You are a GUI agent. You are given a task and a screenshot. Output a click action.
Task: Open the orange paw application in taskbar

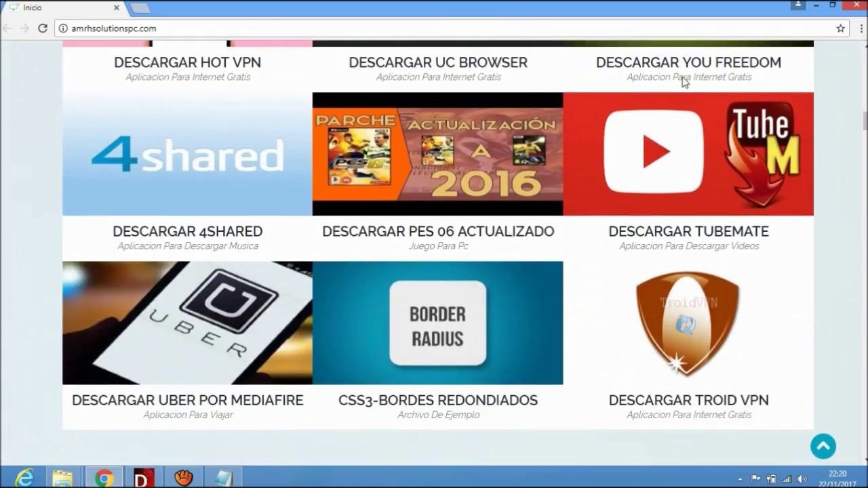[183, 478]
